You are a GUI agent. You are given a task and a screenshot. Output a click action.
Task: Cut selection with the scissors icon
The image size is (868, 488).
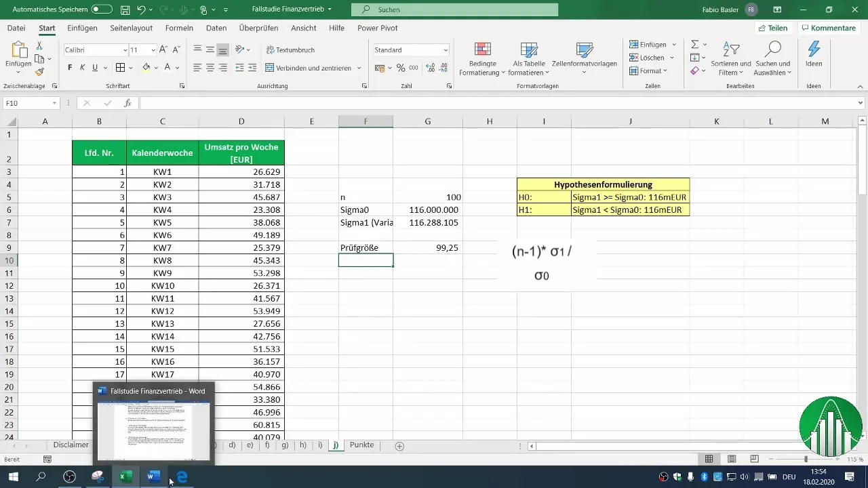(39, 46)
